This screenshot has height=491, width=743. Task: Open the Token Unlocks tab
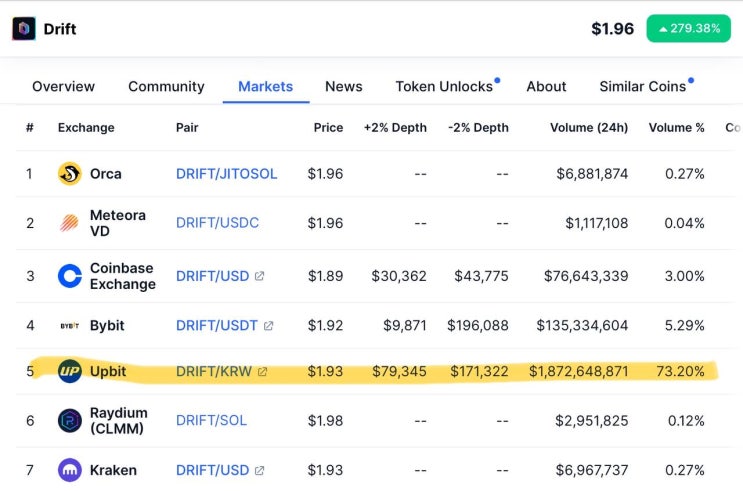[x=444, y=86]
